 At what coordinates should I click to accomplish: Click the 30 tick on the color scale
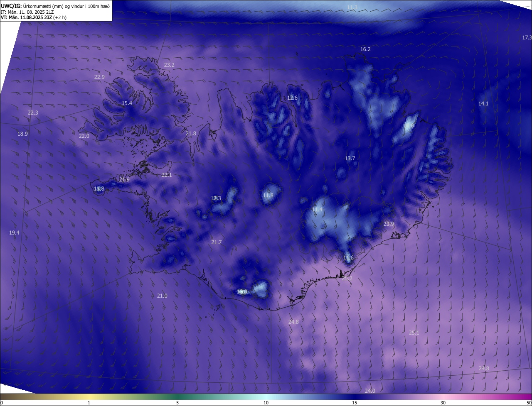(x=443, y=403)
